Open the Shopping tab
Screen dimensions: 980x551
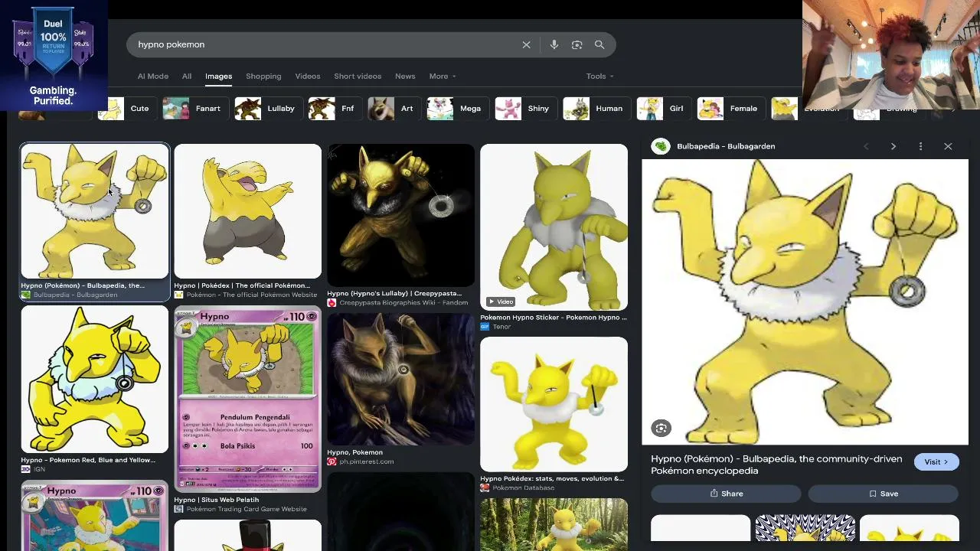263,77
